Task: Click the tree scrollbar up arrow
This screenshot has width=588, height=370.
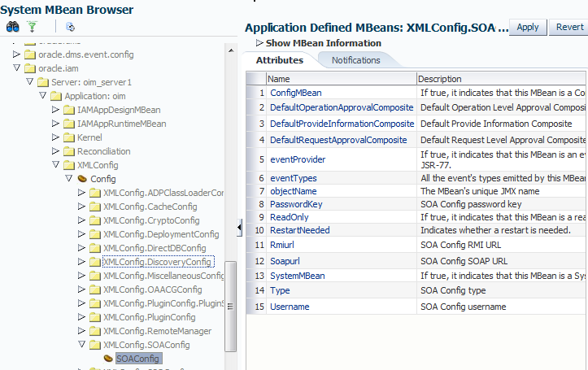Action: 231,50
